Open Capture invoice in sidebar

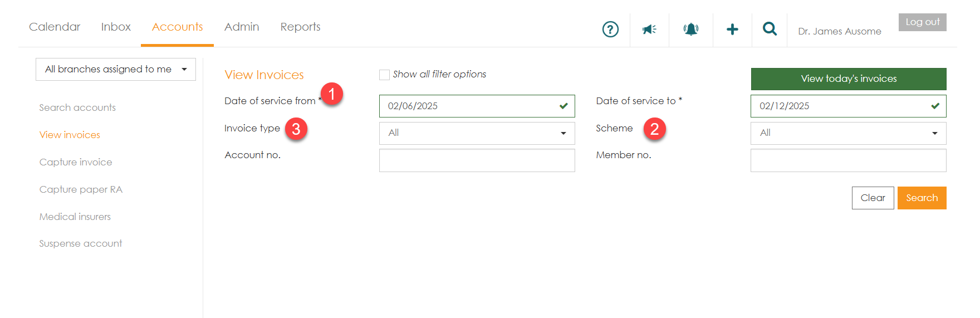[76, 162]
